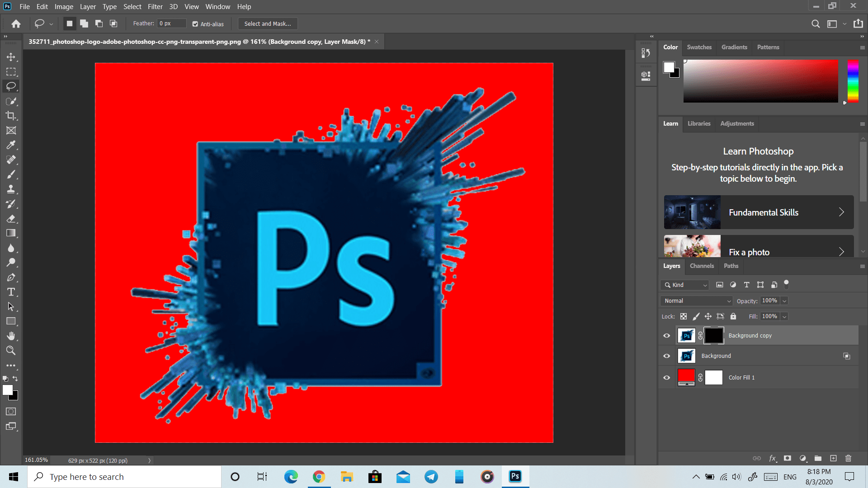This screenshot has height=488, width=868.
Task: Click the Home icon in options bar
Action: (16, 23)
